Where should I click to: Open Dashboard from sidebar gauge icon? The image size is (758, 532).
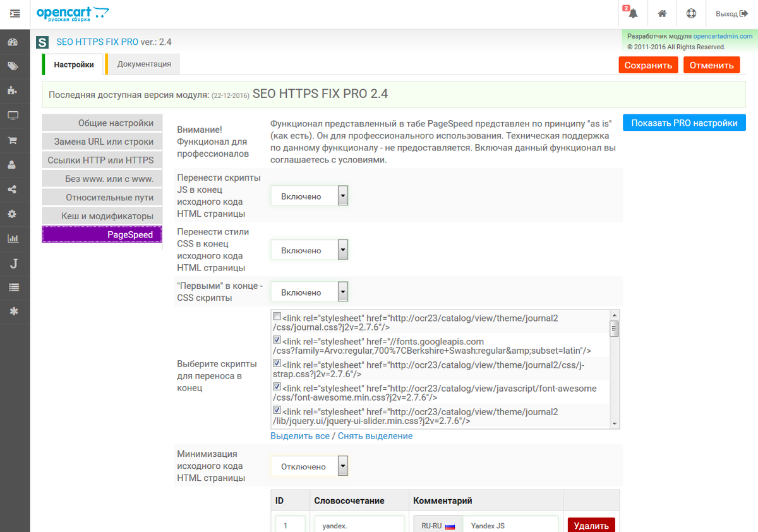pyautogui.click(x=13, y=42)
